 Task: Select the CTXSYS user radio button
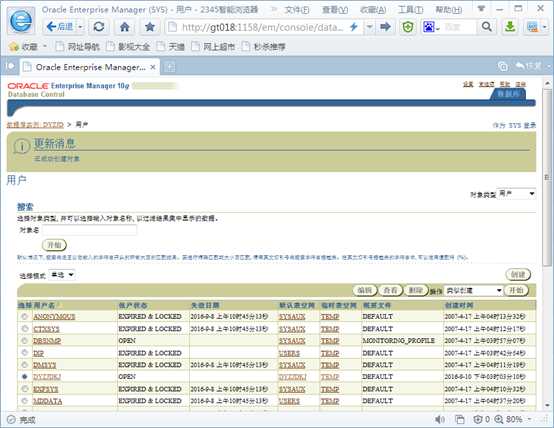point(24,329)
